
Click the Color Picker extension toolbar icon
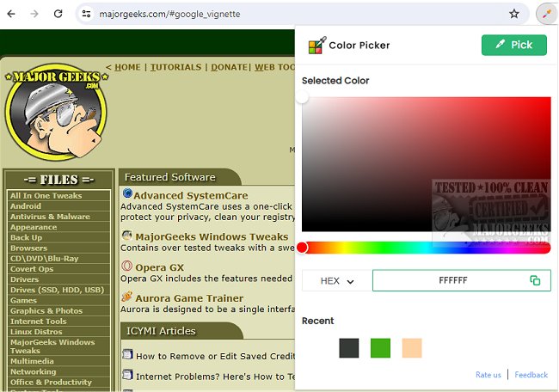point(546,14)
